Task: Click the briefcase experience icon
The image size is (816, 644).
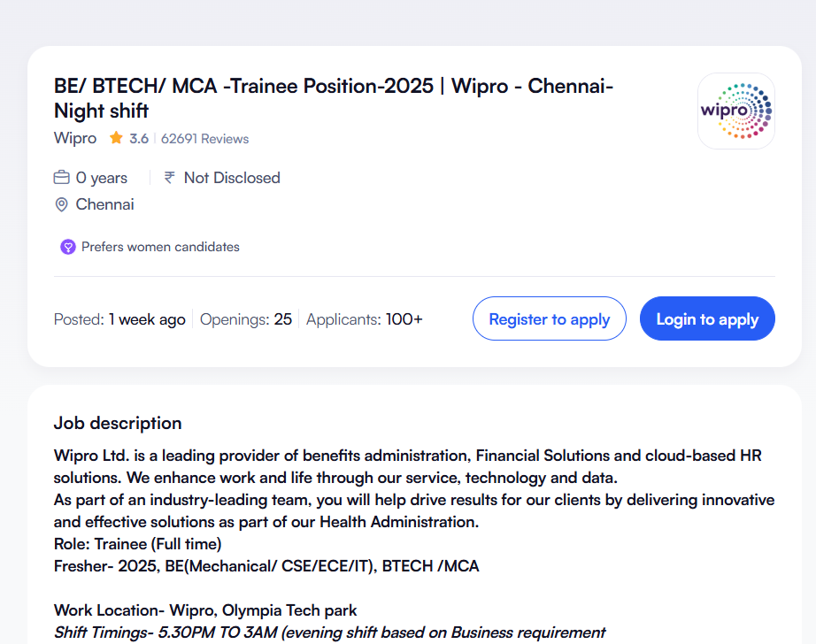Action: tap(62, 178)
